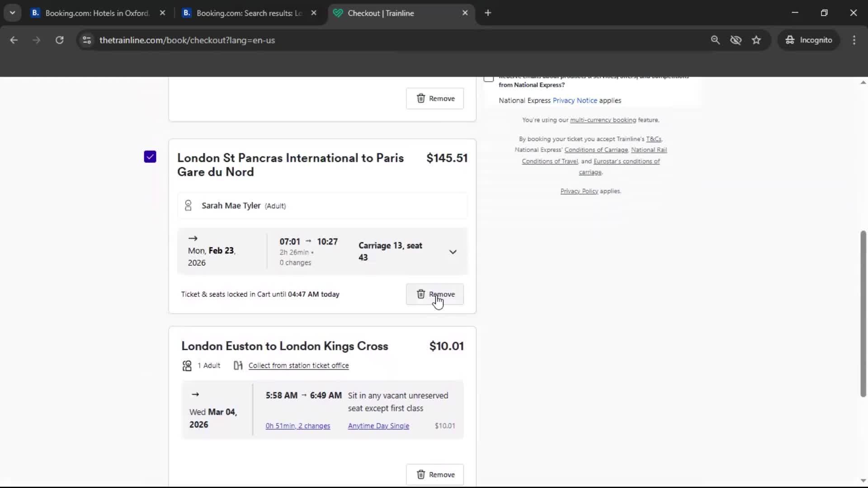Remove the London Euston to Kings Cross ticket
This screenshot has height=488, width=868.
pos(434,474)
